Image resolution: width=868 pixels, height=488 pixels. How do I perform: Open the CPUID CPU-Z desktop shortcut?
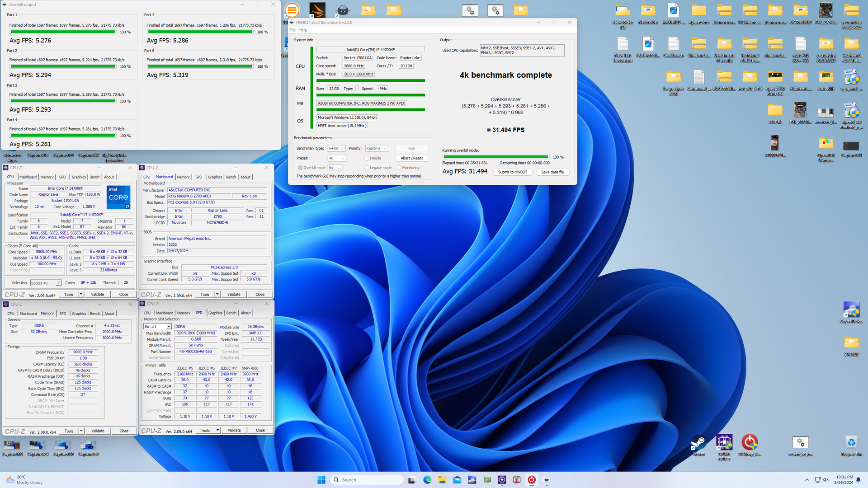724,447
